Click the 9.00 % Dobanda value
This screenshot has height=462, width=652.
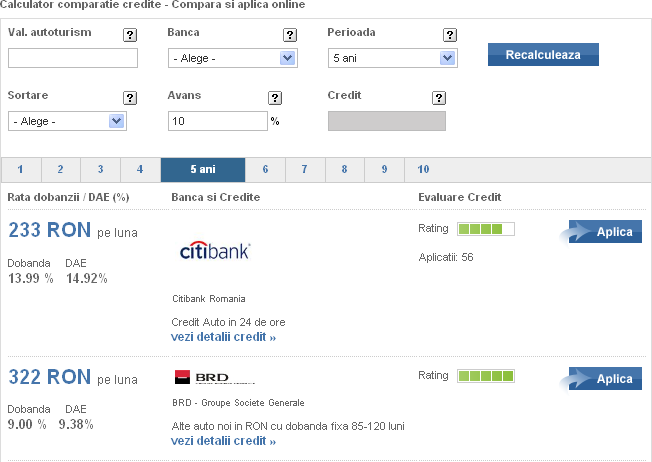click(x=27, y=424)
